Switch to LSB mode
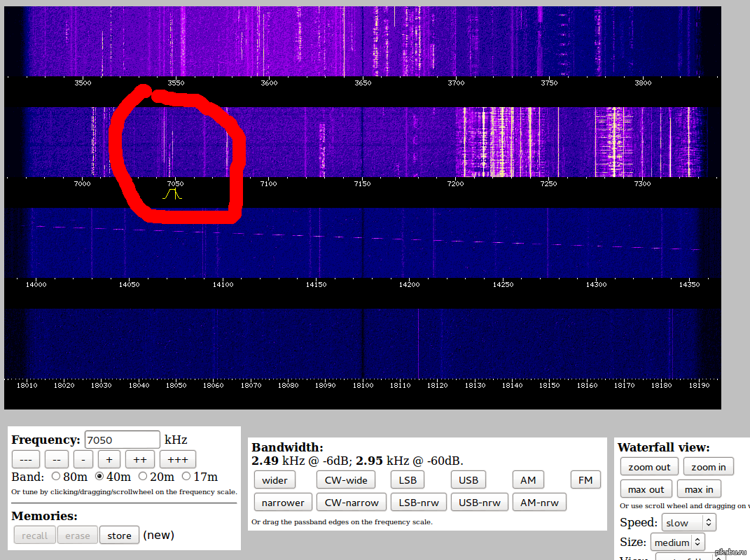 (408, 479)
